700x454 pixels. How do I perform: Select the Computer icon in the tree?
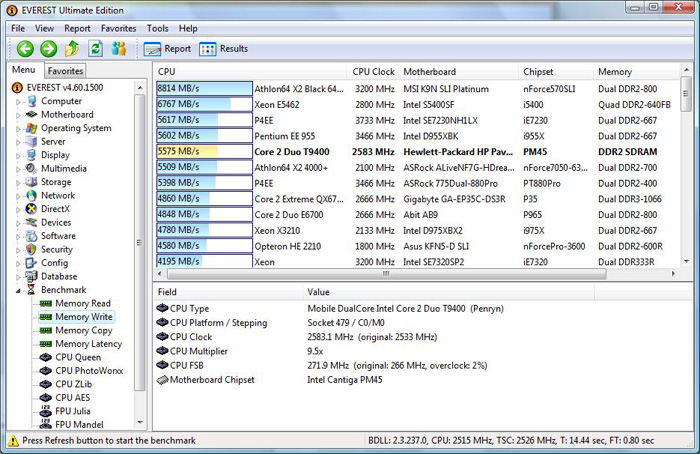click(x=31, y=101)
